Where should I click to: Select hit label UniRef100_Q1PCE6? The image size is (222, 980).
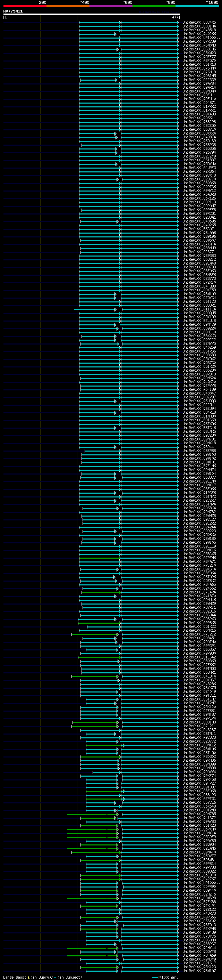tap(199, 493)
